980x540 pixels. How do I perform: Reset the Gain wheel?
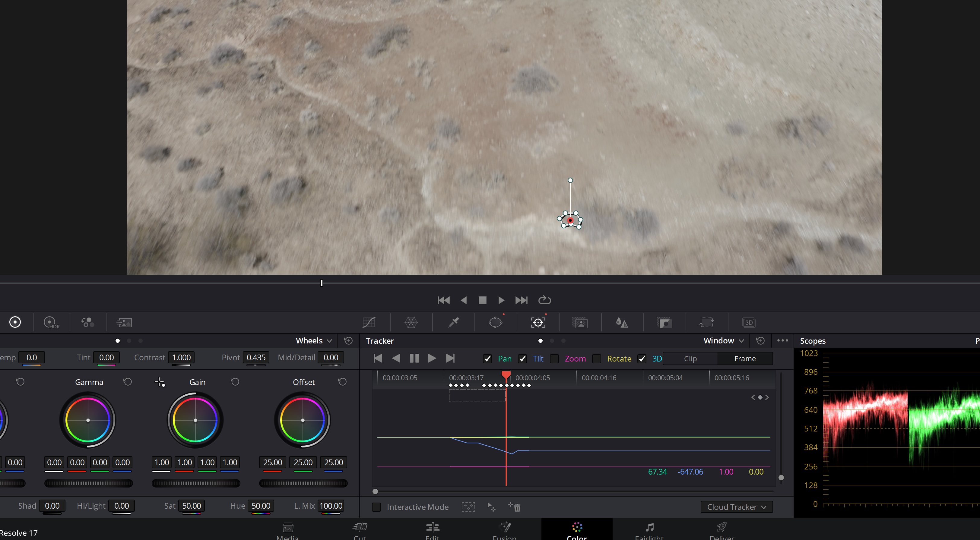point(235,381)
